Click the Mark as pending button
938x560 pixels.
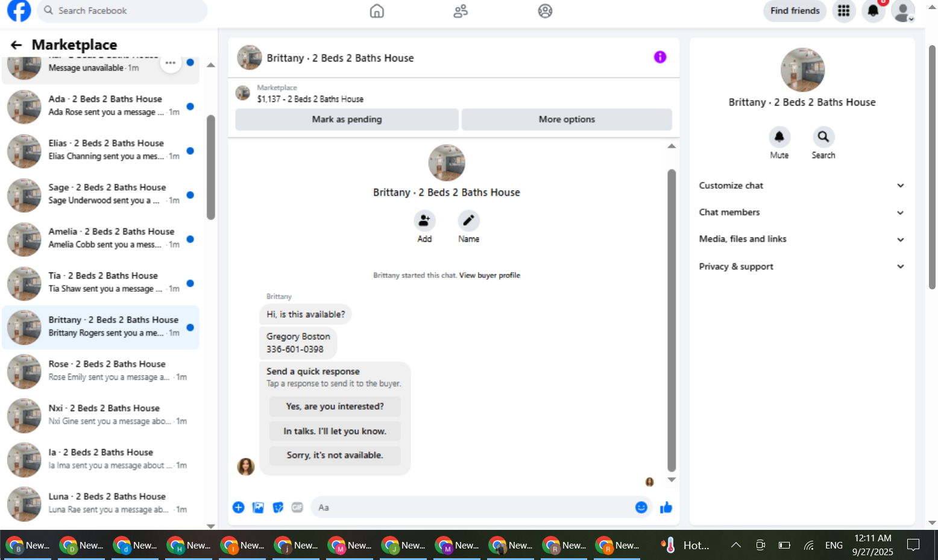tap(347, 119)
